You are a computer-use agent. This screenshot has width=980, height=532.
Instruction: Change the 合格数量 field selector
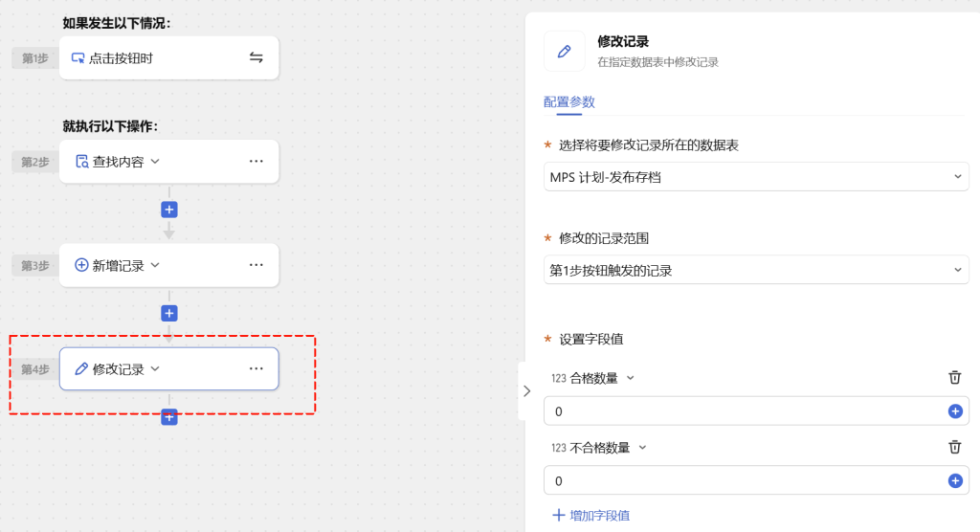592,378
